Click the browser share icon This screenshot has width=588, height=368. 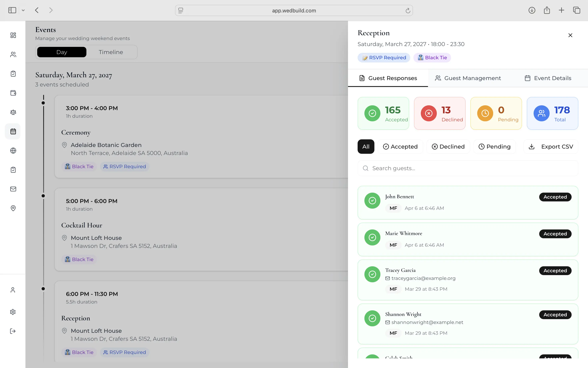pos(547,10)
